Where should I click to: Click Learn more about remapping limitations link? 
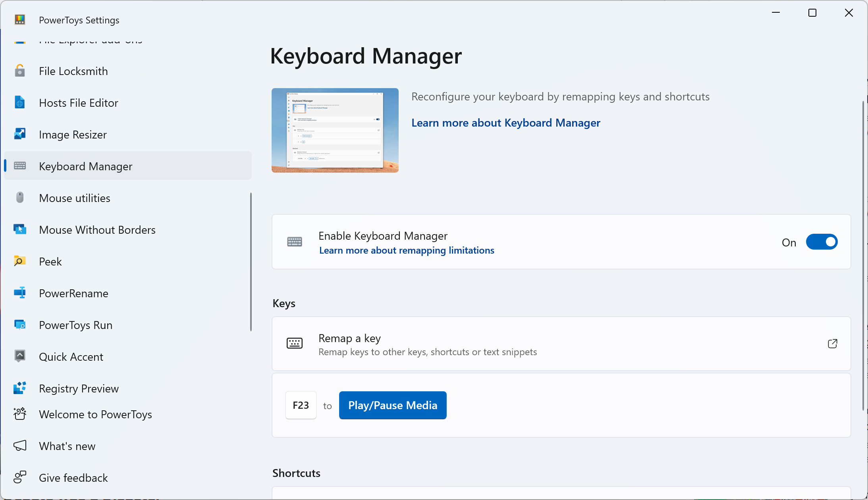(x=407, y=250)
